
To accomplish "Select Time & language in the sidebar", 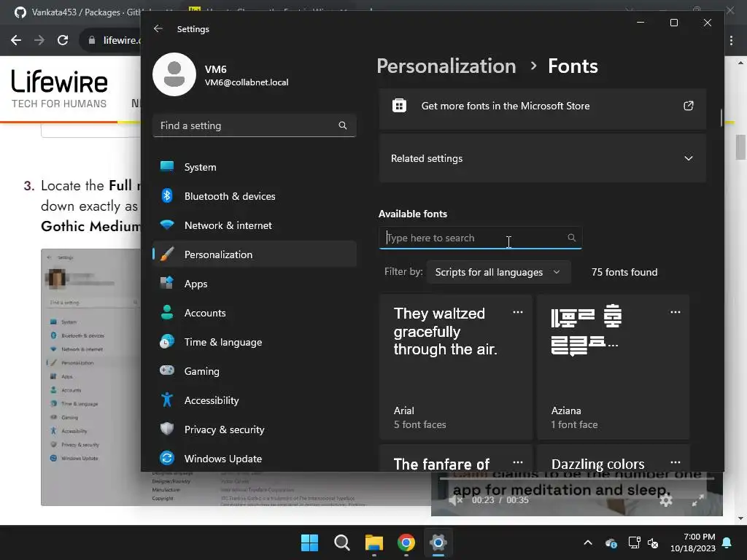I will pos(255,342).
